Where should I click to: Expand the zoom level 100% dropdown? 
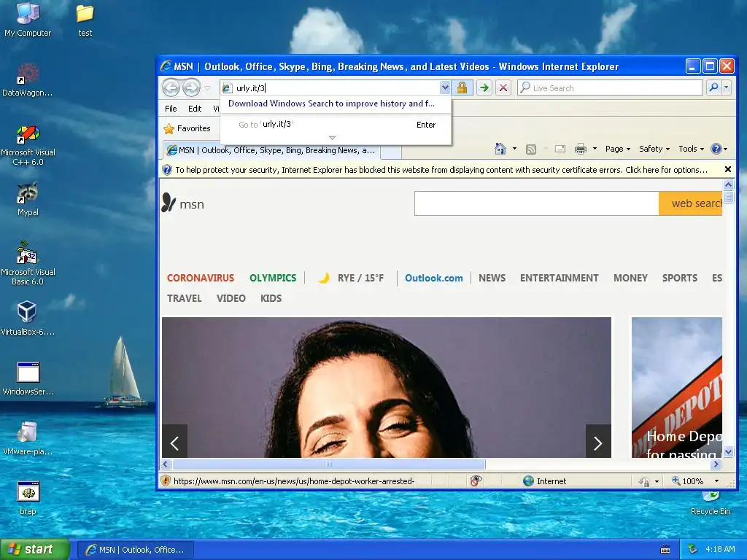716,481
